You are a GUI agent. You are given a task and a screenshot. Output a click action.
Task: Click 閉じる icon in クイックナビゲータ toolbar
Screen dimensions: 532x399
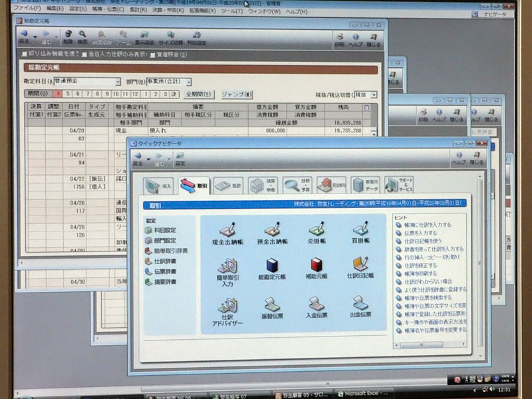(477, 158)
